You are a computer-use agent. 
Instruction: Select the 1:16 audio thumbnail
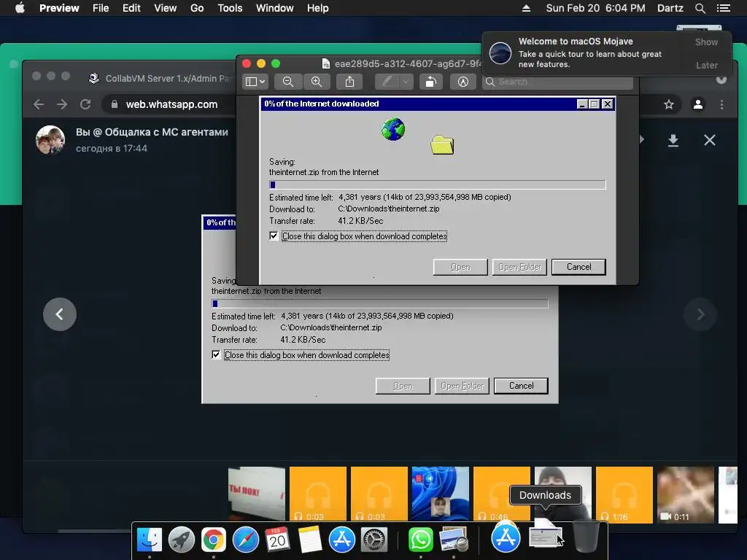624,494
